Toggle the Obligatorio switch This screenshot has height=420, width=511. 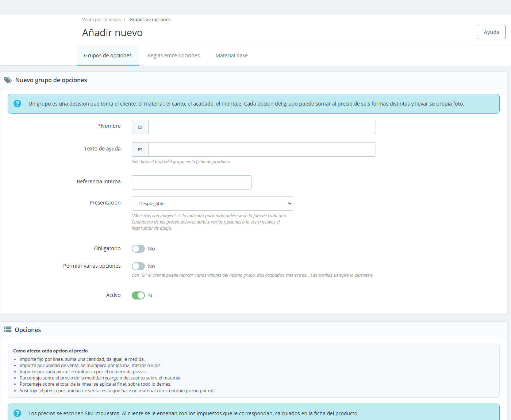tap(138, 249)
